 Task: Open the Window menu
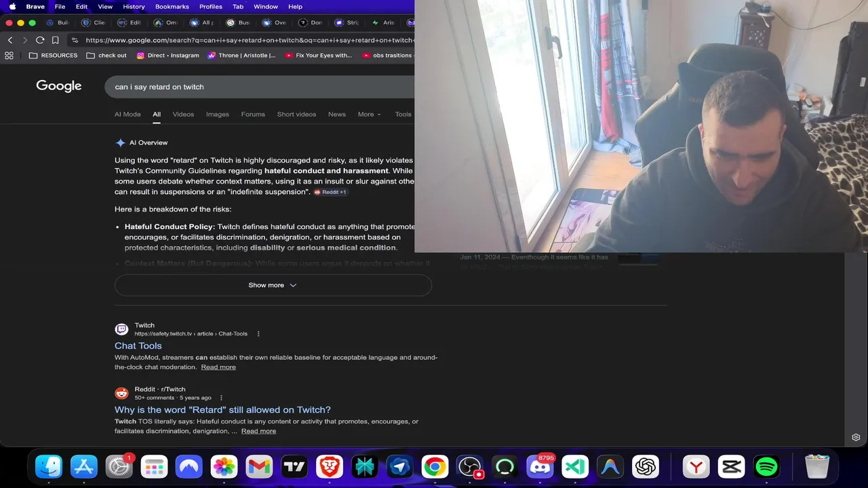point(266,6)
